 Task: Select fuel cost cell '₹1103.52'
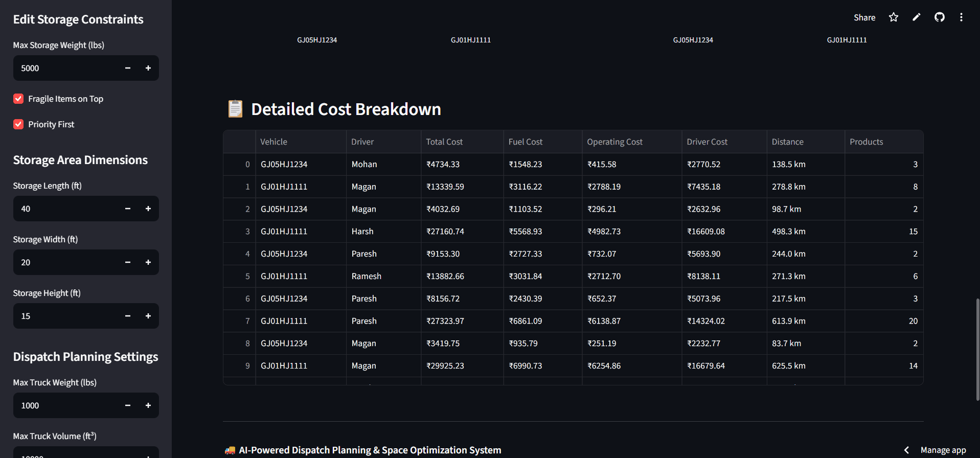[543, 209]
